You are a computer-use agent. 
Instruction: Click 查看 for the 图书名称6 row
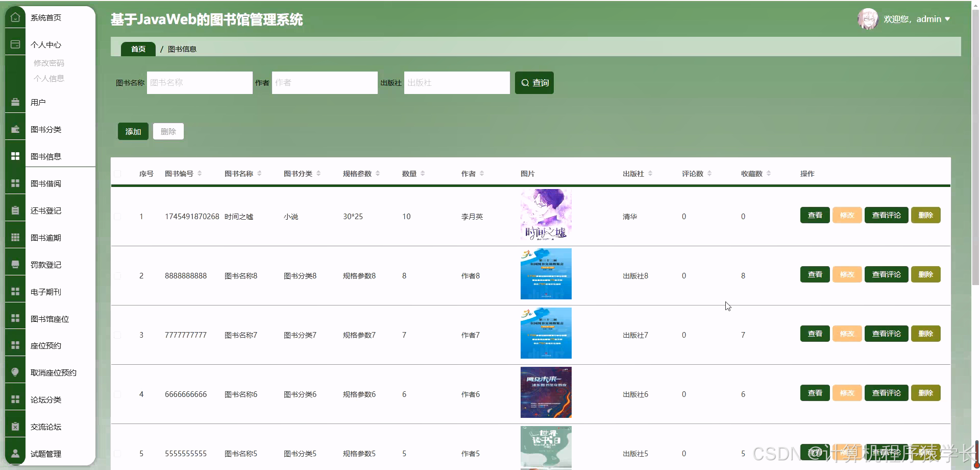pos(815,393)
